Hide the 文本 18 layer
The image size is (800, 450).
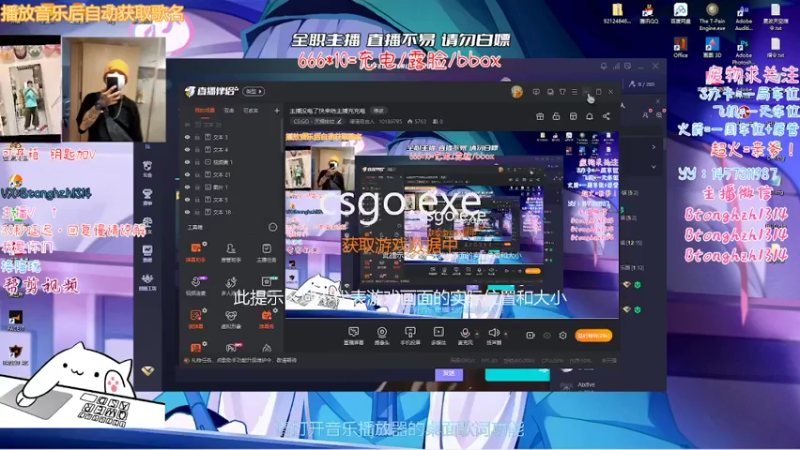(187, 212)
